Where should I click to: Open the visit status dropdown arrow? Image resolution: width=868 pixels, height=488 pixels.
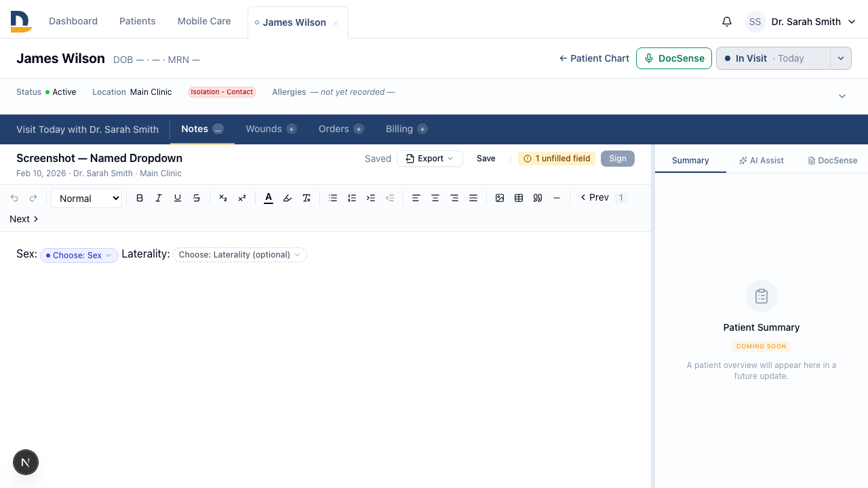point(841,58)
